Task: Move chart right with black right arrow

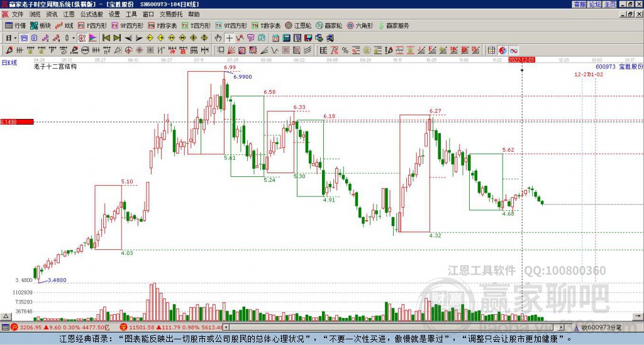Action: click(139, 38)
